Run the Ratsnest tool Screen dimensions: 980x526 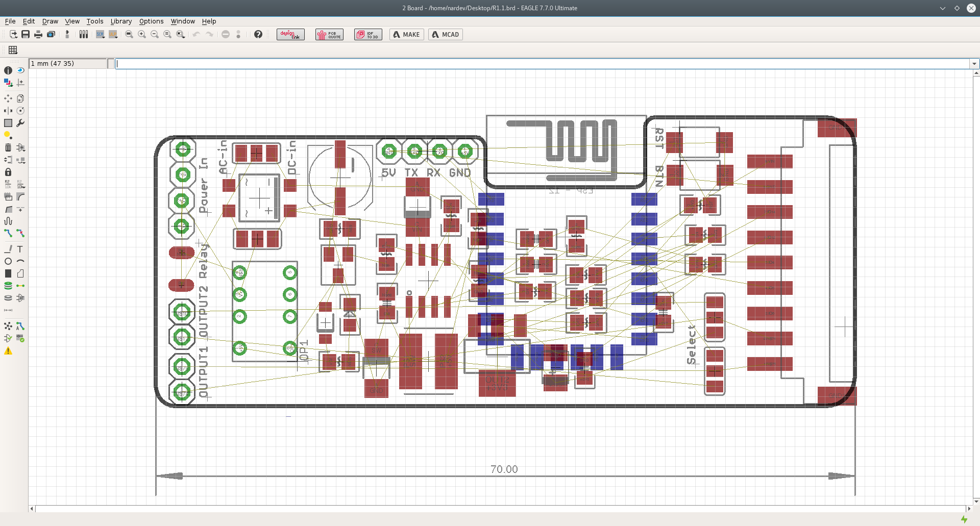pyautogui.click(x=8, y=326)
